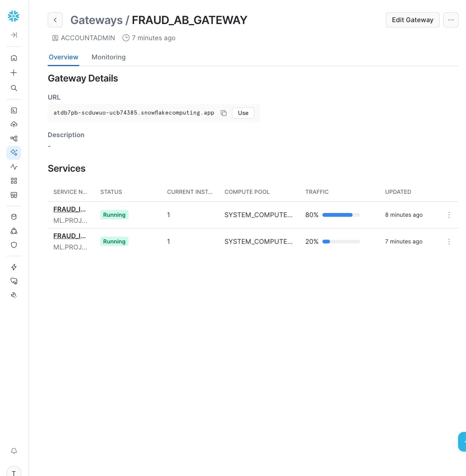
Task: Sort by UPDATED column header
Action: tap(398, 192)
